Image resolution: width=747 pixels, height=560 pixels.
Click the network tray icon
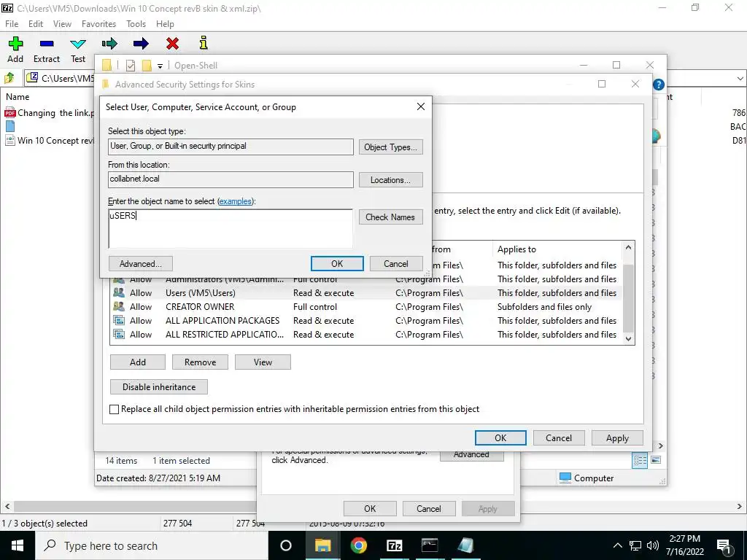point(635,545)
